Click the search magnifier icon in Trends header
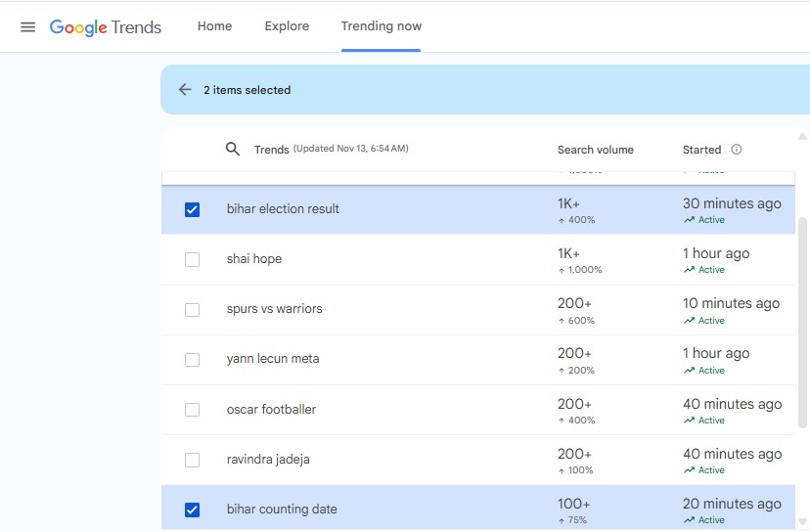 click(233, 150)
